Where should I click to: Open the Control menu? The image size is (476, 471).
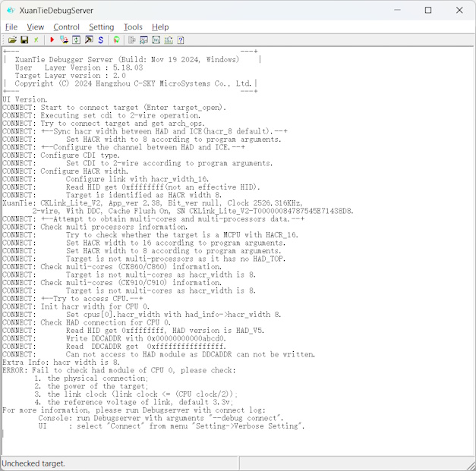pos(66,27)
